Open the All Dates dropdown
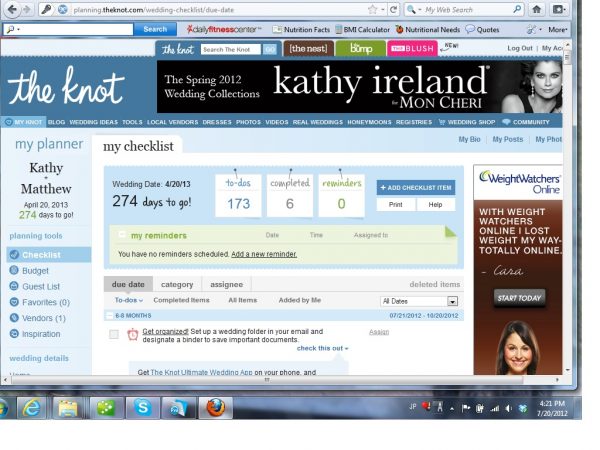The image size is (600, 450). click(x=419, y=301)
